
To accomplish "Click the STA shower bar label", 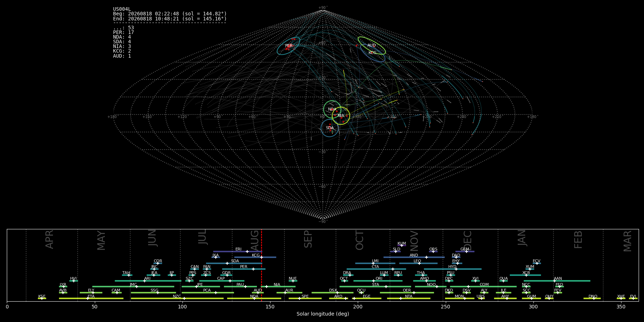I will pos(375,284).
